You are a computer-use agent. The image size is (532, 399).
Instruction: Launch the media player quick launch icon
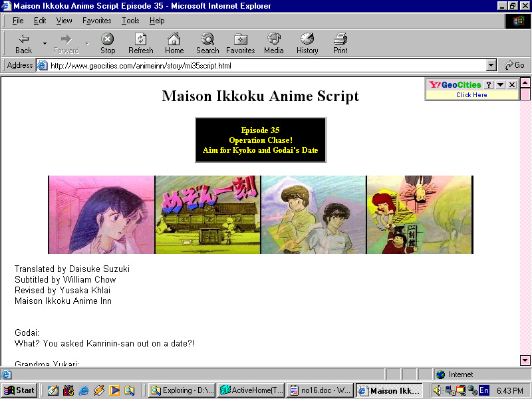click(114, 390)
